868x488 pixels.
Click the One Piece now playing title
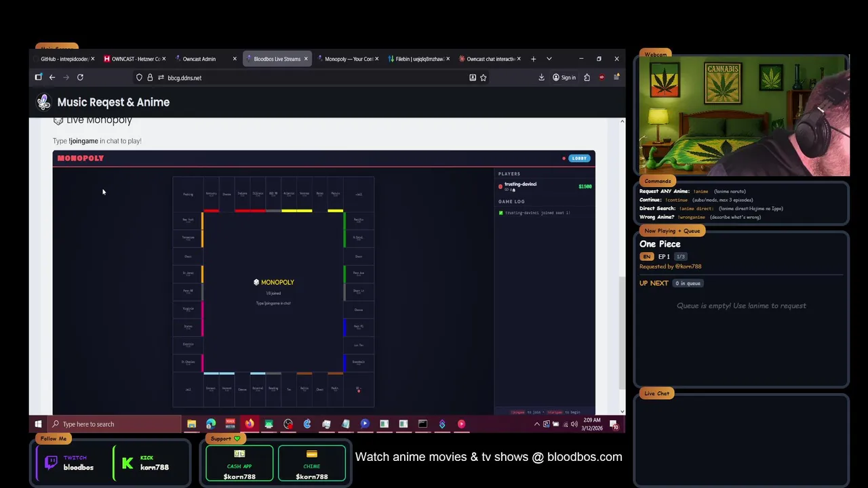coord(660,244)
